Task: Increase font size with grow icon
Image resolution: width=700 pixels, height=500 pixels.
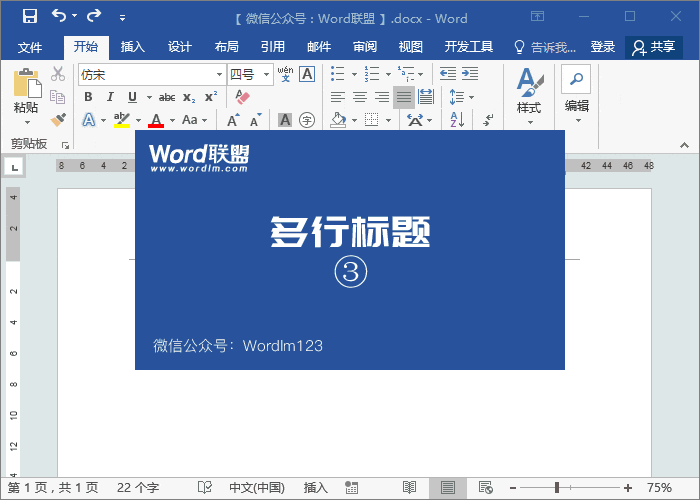Action: 233,120
